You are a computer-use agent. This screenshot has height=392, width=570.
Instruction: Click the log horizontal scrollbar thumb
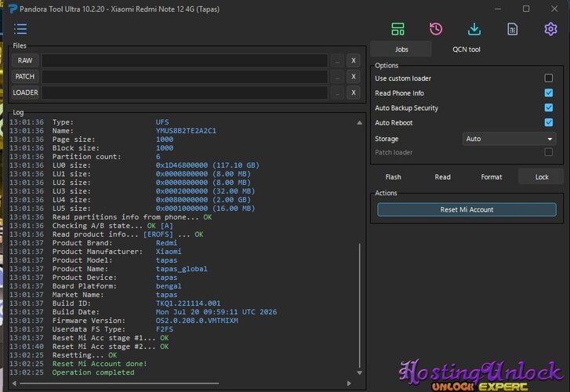tap(119, 383)
